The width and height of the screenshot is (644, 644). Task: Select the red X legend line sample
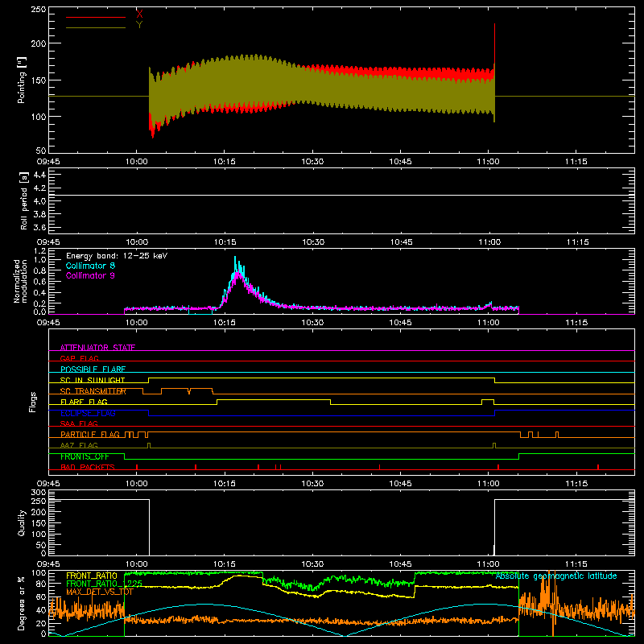96,17
